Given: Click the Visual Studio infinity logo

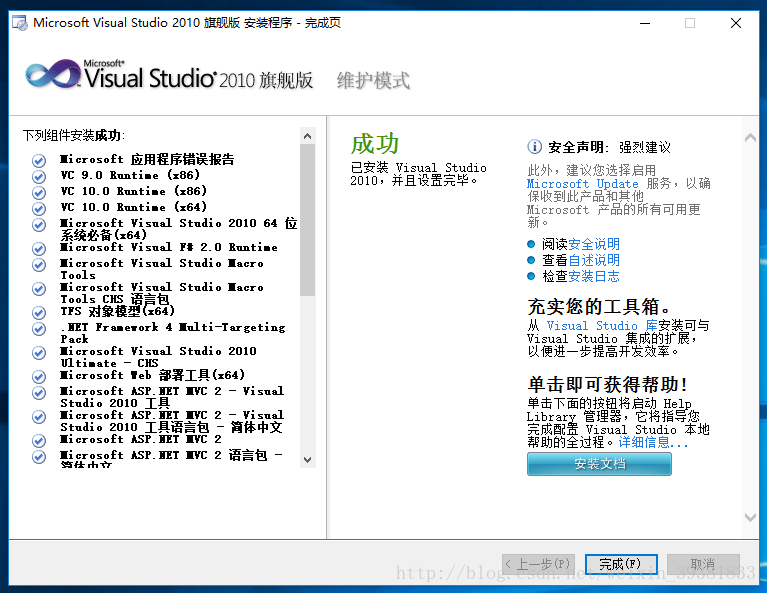Looking at the screenshot, I should 53,74.
